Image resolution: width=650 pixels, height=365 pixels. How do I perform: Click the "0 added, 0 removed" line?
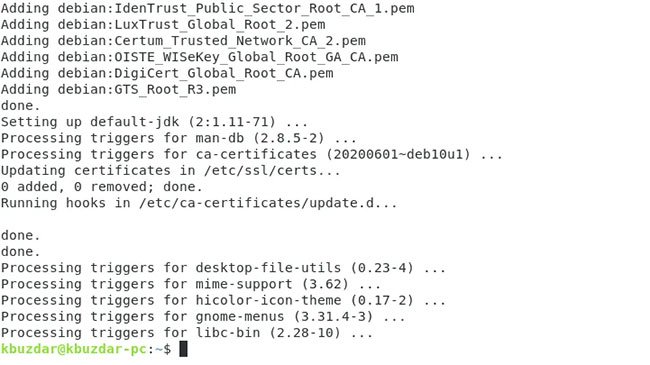point(102,187)
